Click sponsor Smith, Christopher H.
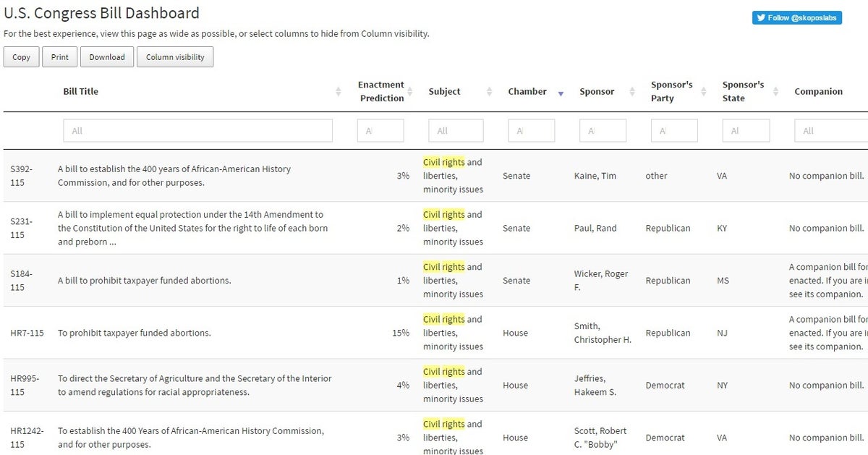868x455 pixels. tap(603, 333)
